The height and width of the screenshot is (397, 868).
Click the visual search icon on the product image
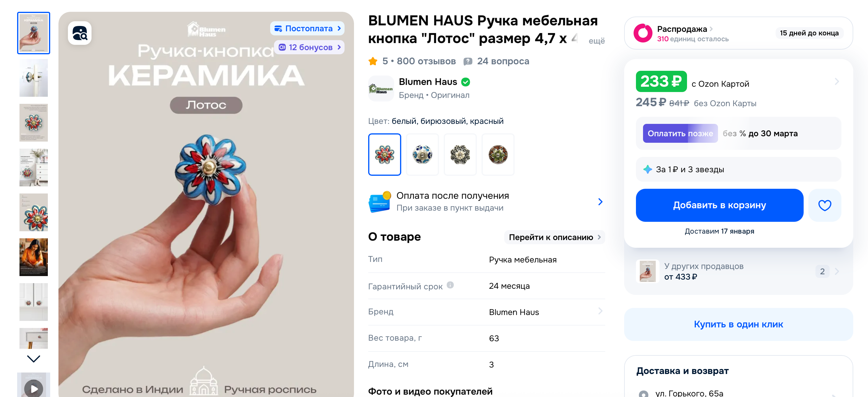pyautogui.click(x=80, y=33)
